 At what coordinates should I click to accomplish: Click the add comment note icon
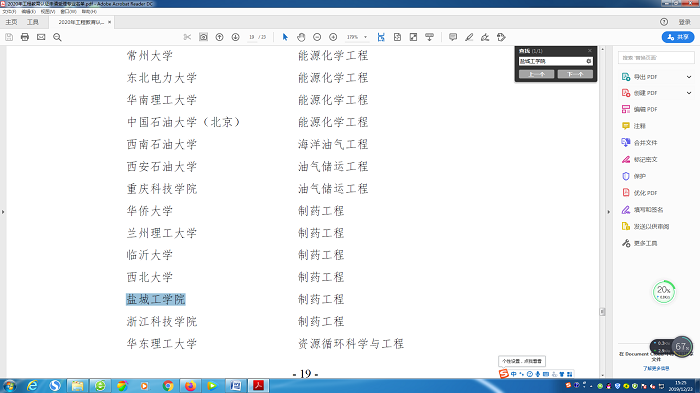tap(453, 37)
